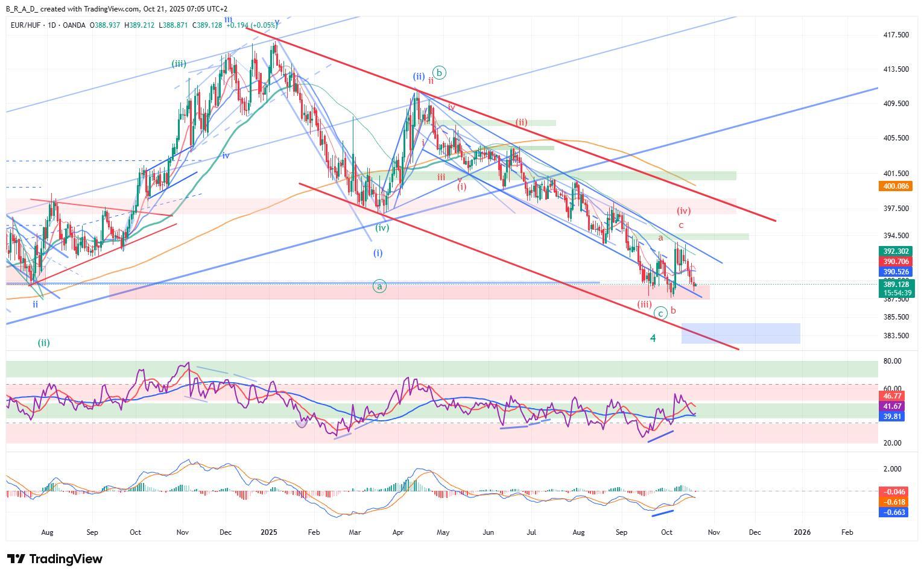Image resolution: width=924 pixels, height=577 pixels.
Task: Click the 2026 label on time axis
Action: [802, 532]
